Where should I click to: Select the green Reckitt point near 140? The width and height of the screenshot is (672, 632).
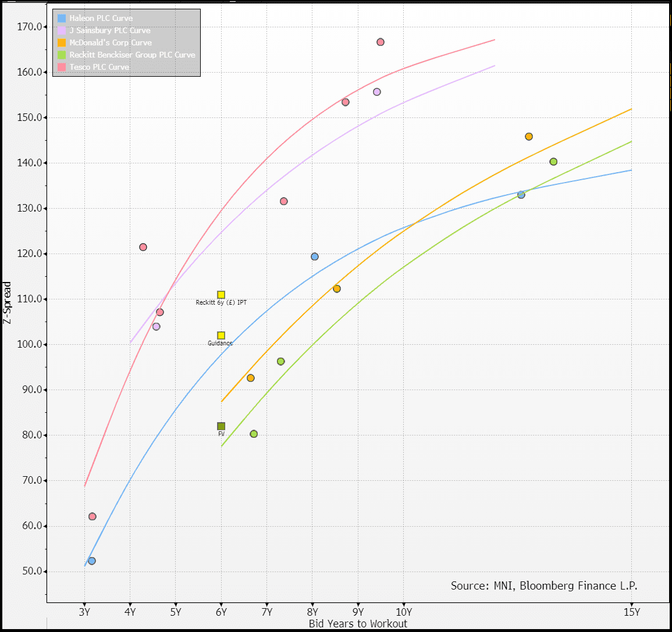point(553,162)
